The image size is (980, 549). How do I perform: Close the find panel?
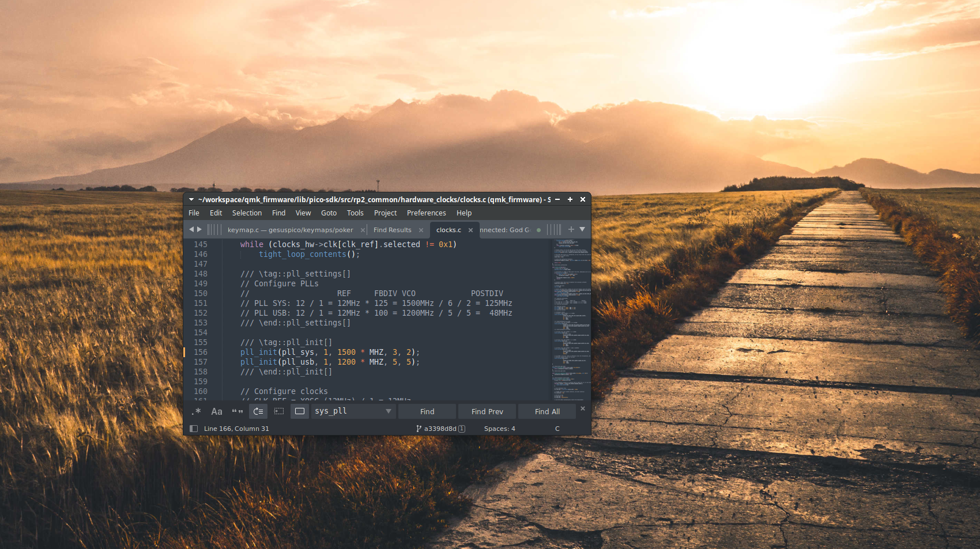[582, 408]
